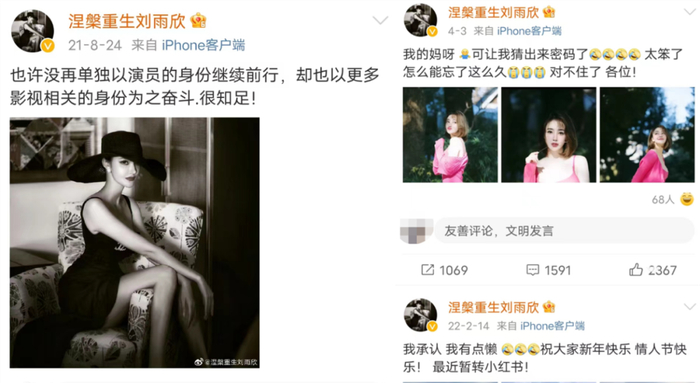700x383 pixels.
Task: Open first pink outfit photo thumbnail
Action: (450, 135)
